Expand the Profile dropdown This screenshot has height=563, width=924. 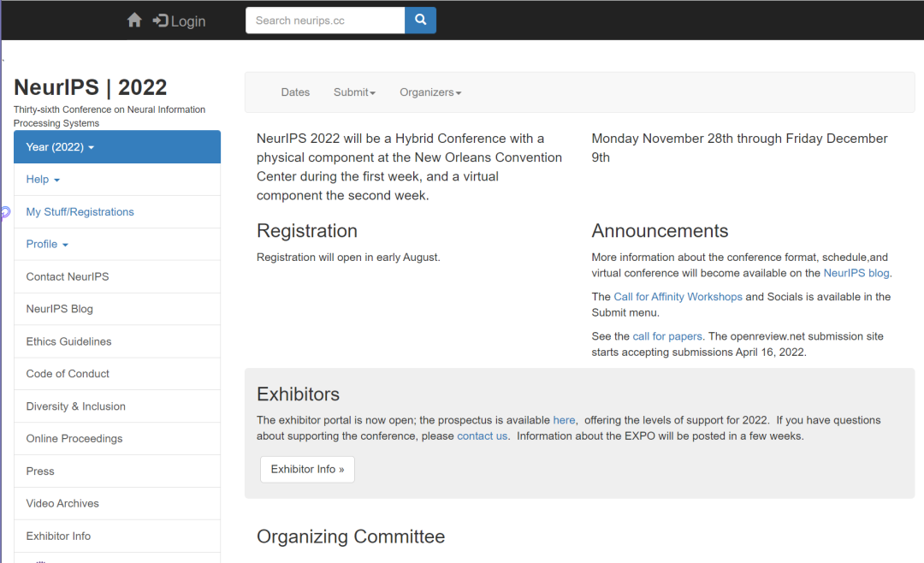[x=117, y=244]
